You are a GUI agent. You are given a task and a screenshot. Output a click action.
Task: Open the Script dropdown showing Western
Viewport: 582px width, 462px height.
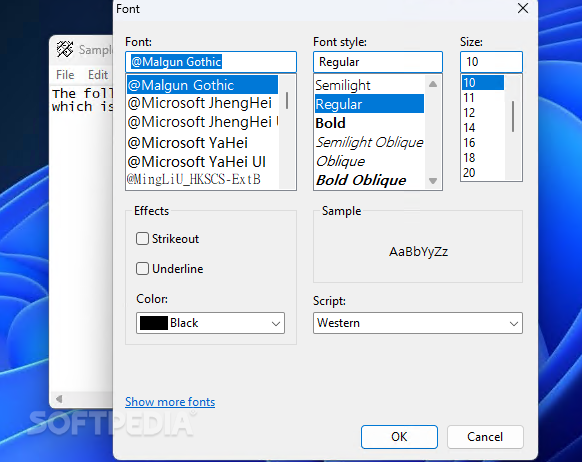point(418,323)
